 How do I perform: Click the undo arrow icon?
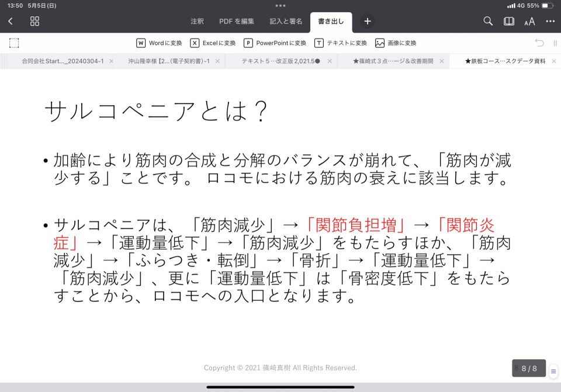click(x=539, y=43)
